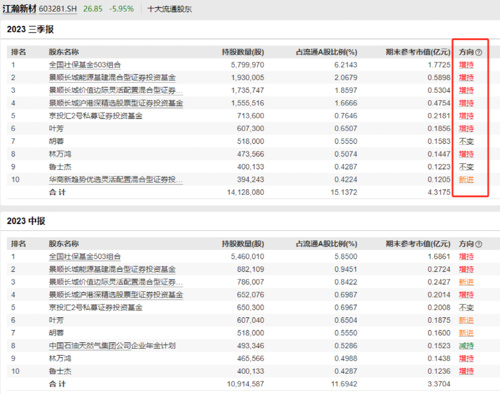
Task: Click 不变 status in 三季报 胡蓉 row
Action: [x=466, y=141]
